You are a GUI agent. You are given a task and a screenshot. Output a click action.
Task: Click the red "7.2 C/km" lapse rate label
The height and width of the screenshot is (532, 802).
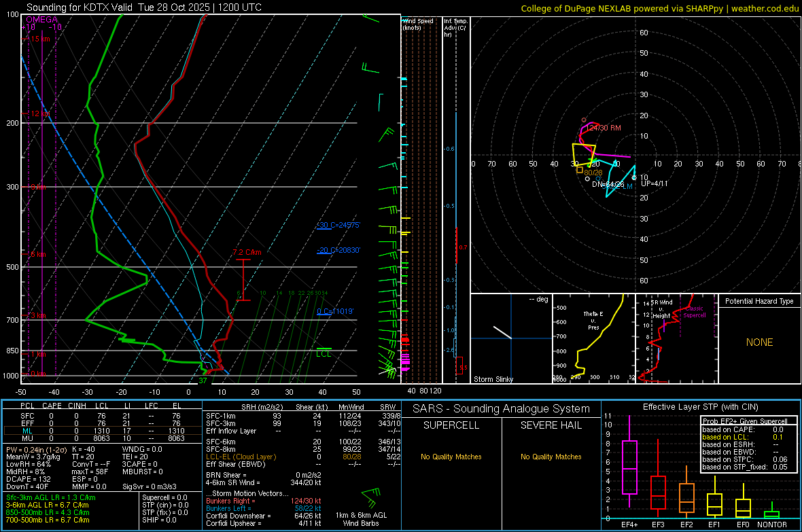pyautogui.click(x=247, y=252)
